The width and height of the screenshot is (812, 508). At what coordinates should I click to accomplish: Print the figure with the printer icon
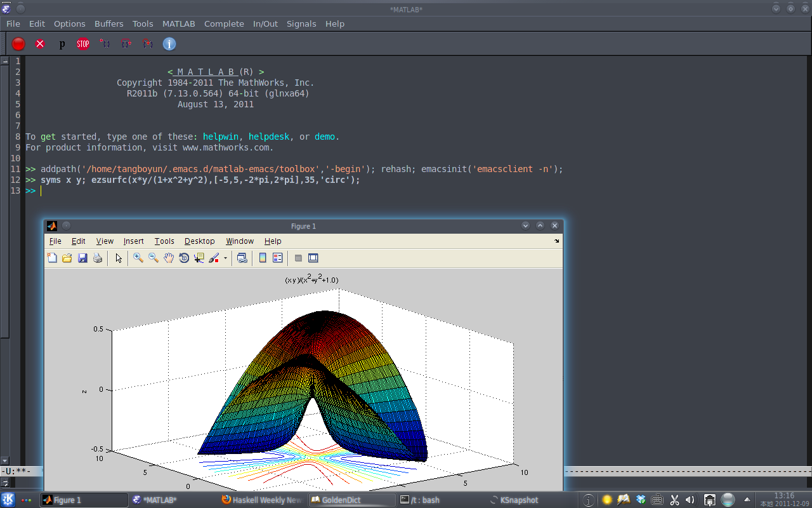[x=98, y=258]
